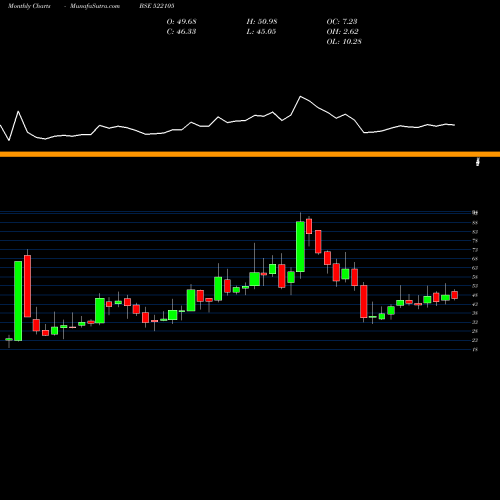Click the low value "L: 45.05"

(261, 32)
